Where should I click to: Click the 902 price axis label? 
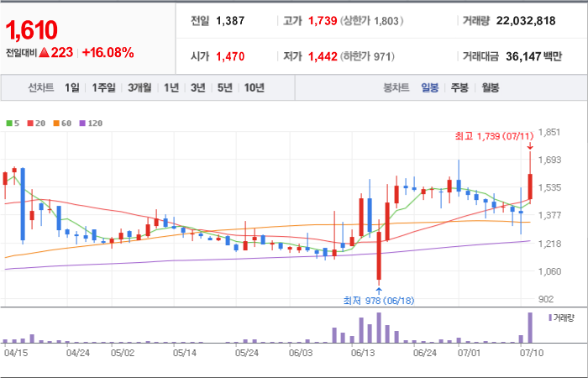[x=546, y=299]
